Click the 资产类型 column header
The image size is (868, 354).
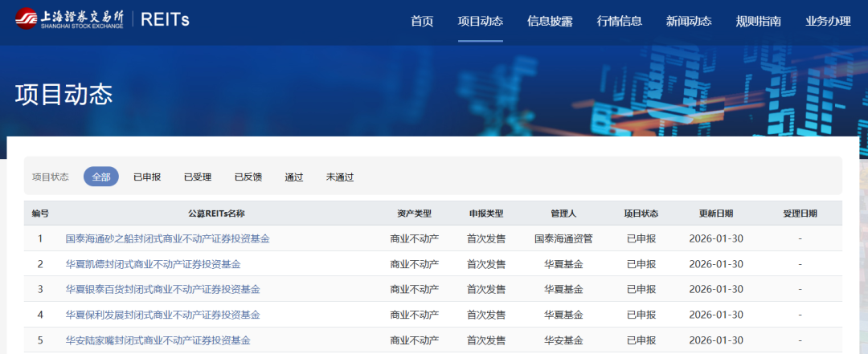pos(415,214)
